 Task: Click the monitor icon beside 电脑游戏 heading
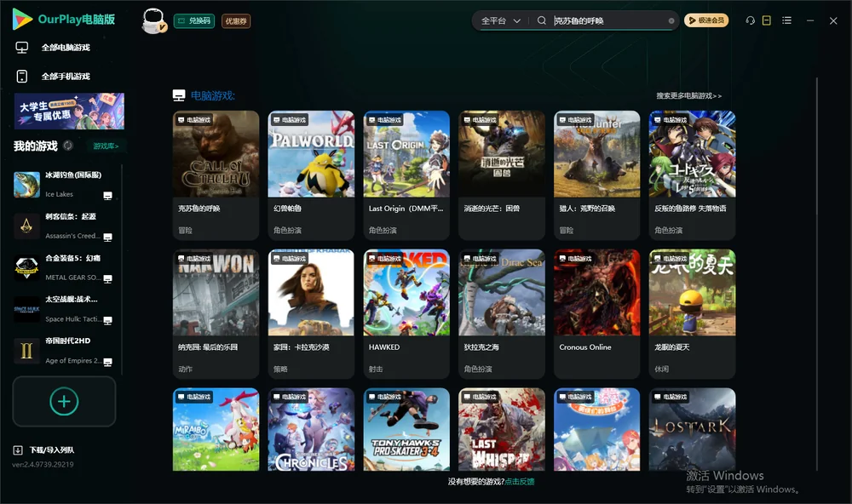coord(179,95)
